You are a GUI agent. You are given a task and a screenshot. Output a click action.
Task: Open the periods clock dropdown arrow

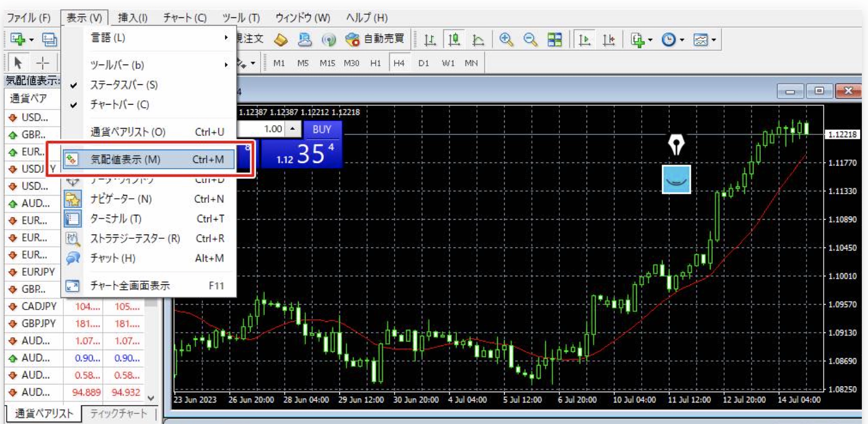coord(682,40)
